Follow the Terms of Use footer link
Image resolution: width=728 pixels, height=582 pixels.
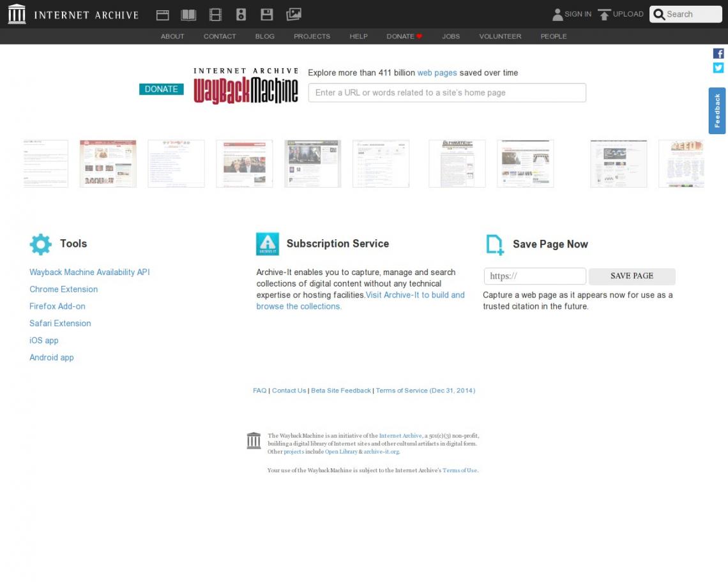click(460, 470)
